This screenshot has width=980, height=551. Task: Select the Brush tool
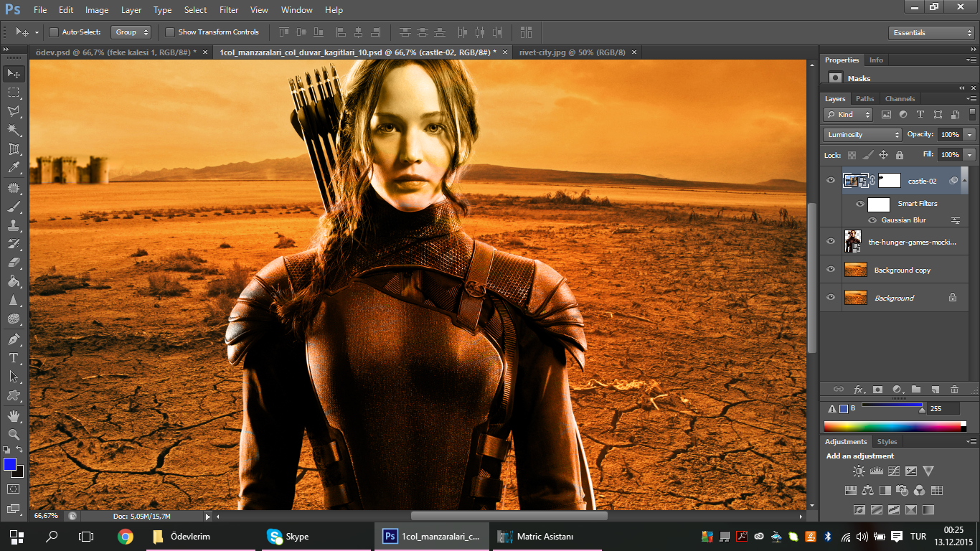[x=14, y=207]
